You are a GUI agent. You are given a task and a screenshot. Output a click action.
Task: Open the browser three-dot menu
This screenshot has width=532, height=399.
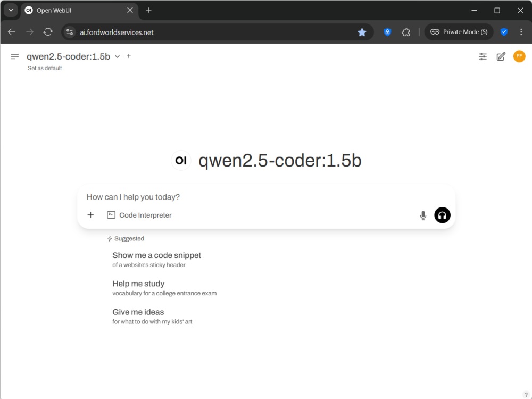click(x=521, y=32)
